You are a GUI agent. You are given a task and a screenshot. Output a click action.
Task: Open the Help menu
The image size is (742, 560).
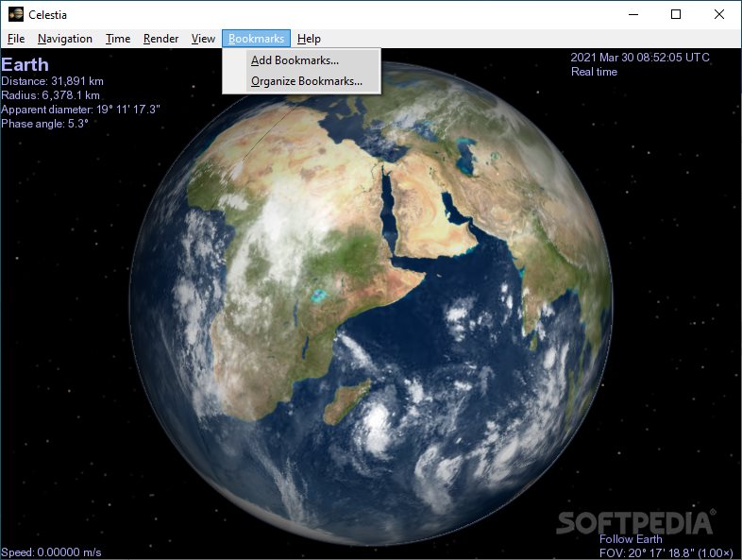tap(309, 39)
